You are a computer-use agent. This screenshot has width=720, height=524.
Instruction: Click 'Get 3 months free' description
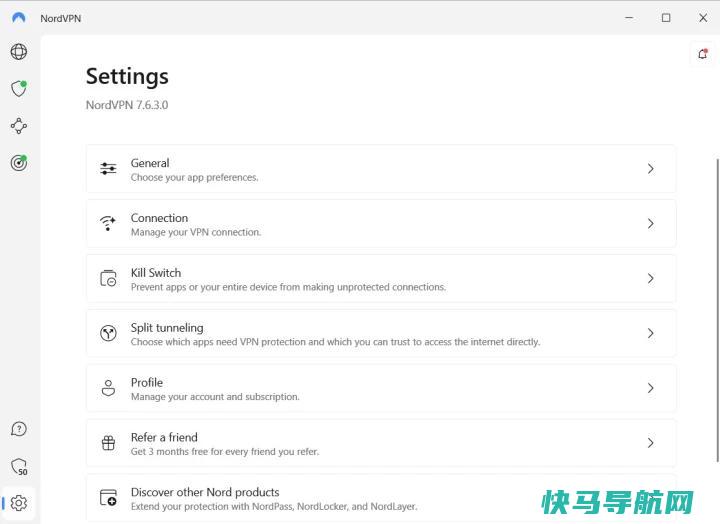click(x=225, y=451)
